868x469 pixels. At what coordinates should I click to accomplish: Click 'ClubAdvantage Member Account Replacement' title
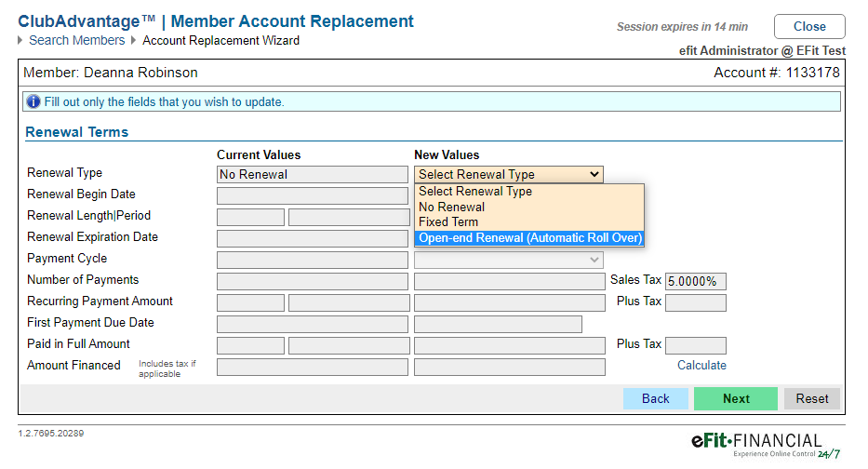pyautogui.click(x=216, y=21)
